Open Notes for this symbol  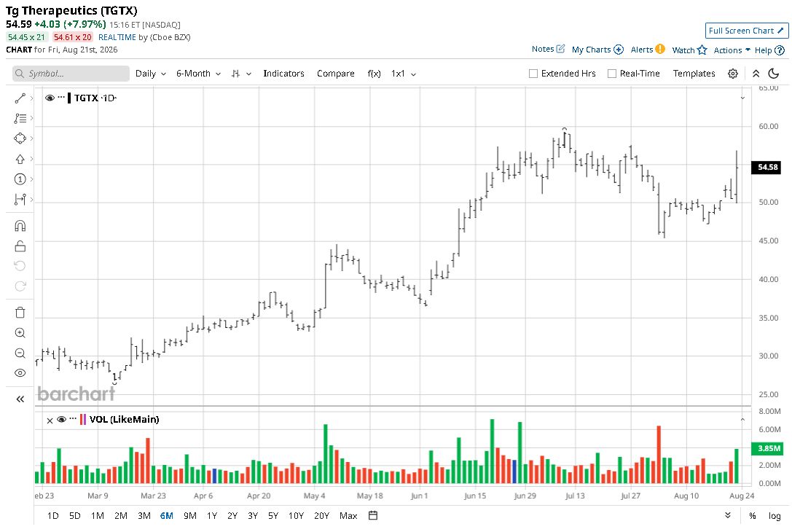click(x=548, y=49)
